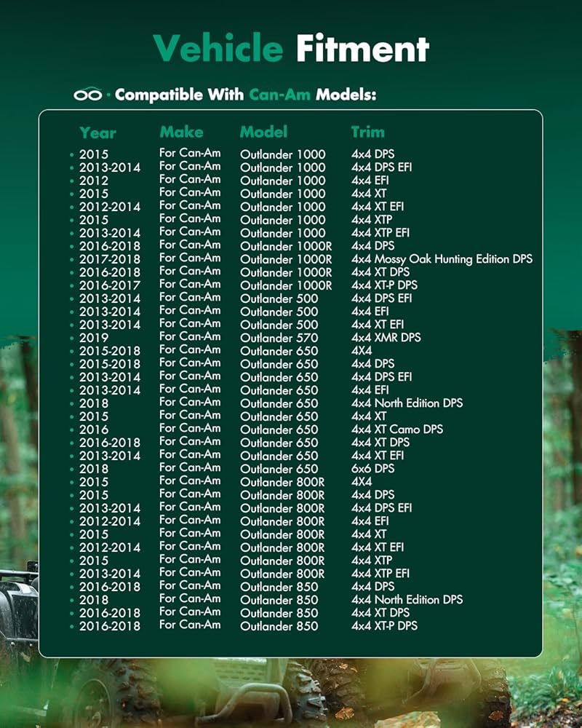Click "Outlander 850" in the 4x4 DPS row

point(279,587)
